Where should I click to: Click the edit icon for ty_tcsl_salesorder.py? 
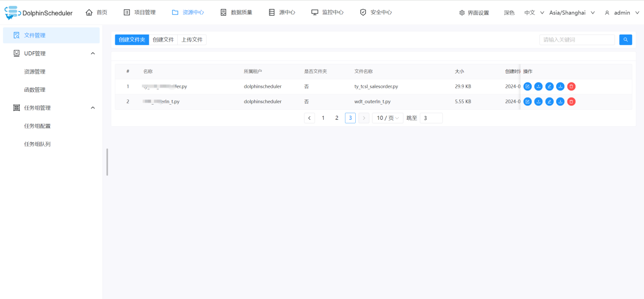tap(527, 86)
